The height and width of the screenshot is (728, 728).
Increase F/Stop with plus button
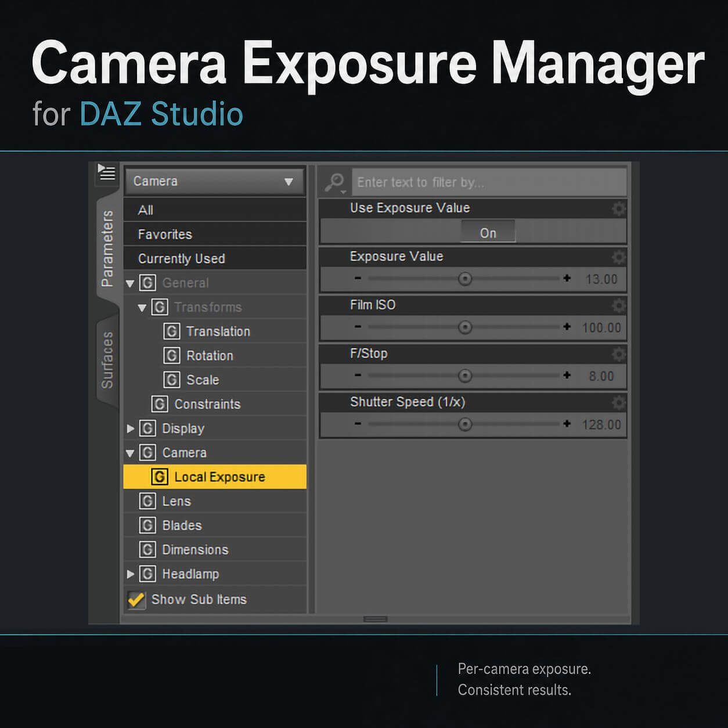tap(567, 376)
